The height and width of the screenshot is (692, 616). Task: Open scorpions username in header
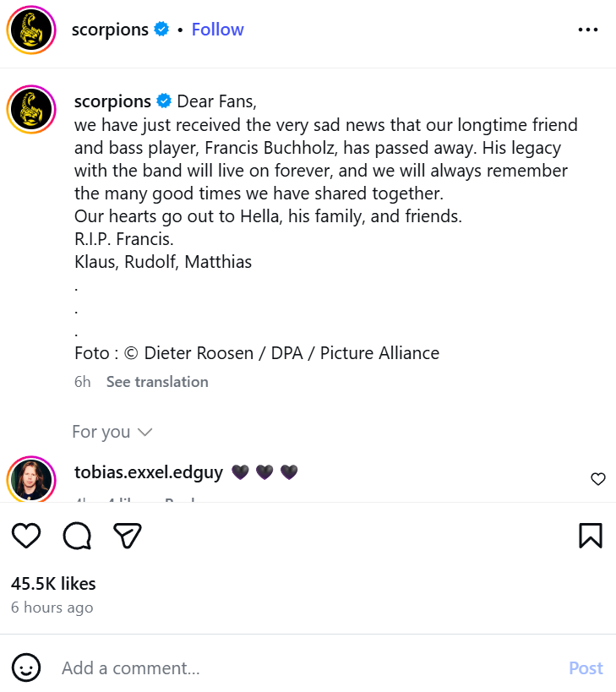coord(110,30)
